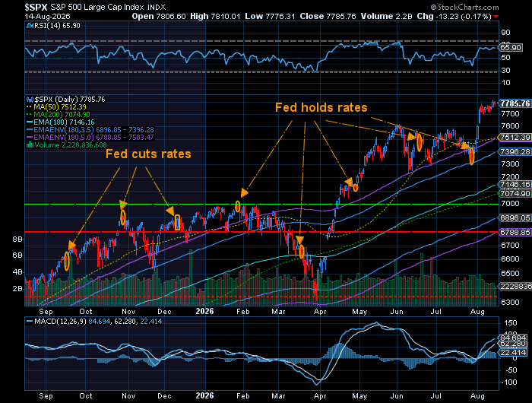Click the 8B volume scale label
This screenshot has height=403, width=532.
pos(17,240)
